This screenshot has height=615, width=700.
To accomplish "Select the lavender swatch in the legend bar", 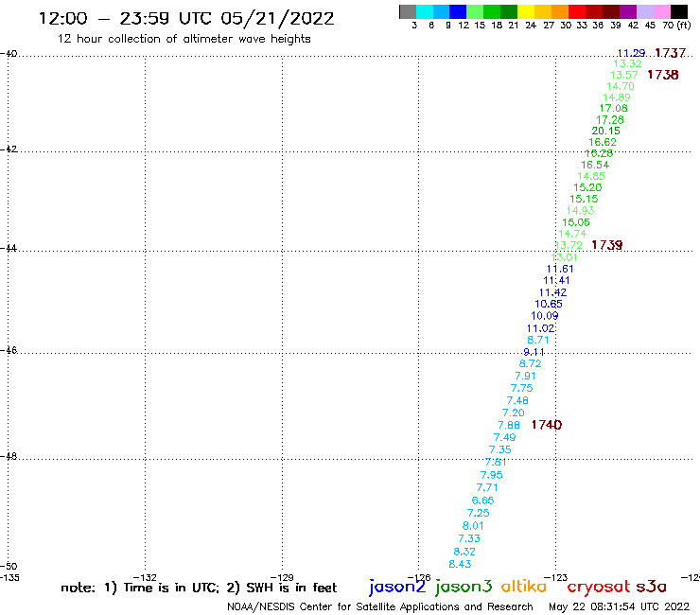I will [645, 11].
